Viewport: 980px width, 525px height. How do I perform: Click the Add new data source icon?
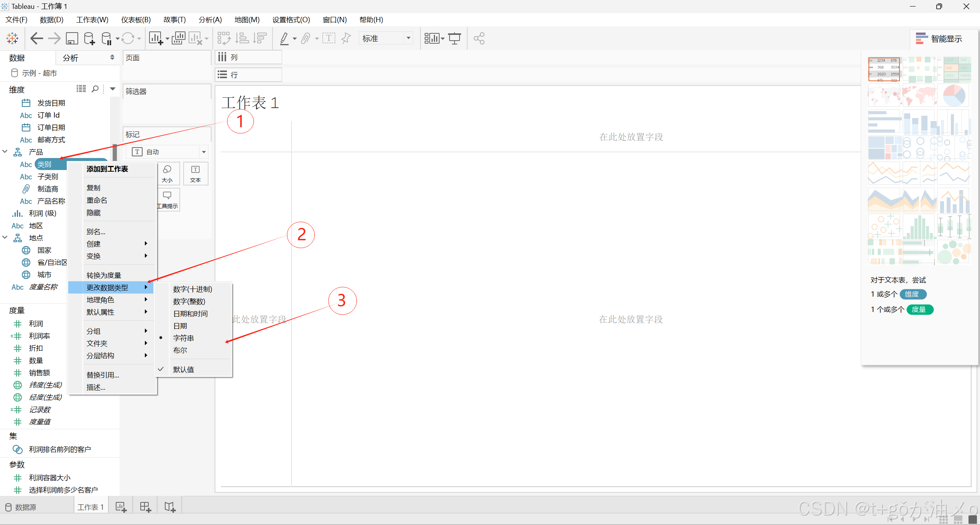(89, 38)
